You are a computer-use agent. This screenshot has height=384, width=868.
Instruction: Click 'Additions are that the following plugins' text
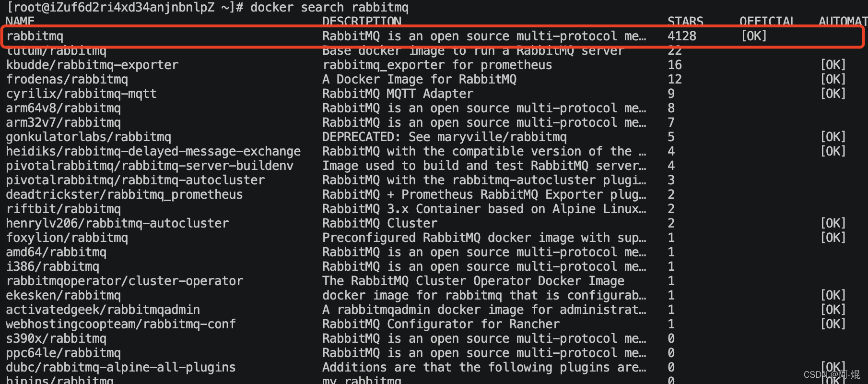click(484, 367)
